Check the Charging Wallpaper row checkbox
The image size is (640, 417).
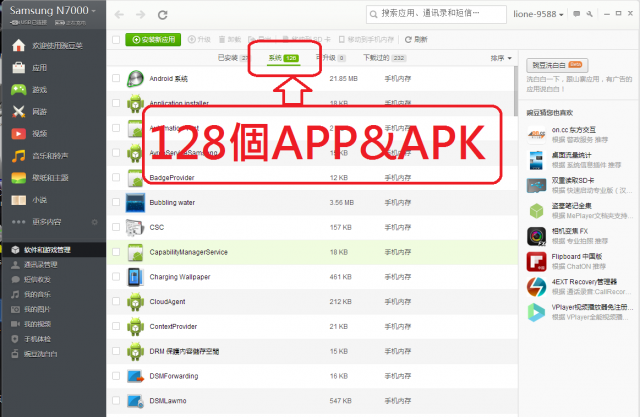click(x=116, y=277)
